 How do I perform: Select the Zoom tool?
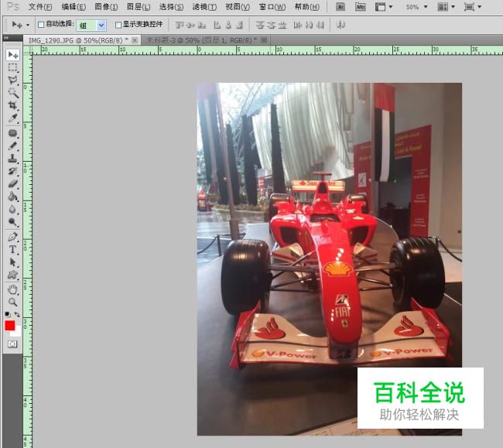(12, 302)
